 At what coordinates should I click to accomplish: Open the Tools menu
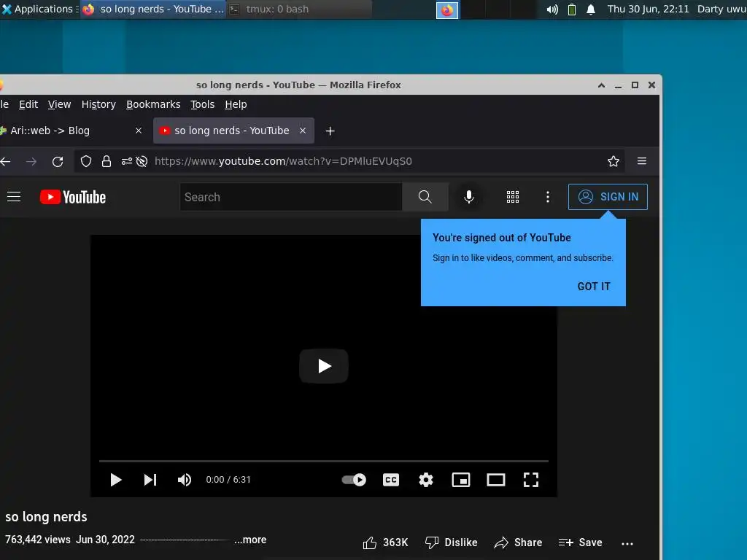[x=203, y=104]
